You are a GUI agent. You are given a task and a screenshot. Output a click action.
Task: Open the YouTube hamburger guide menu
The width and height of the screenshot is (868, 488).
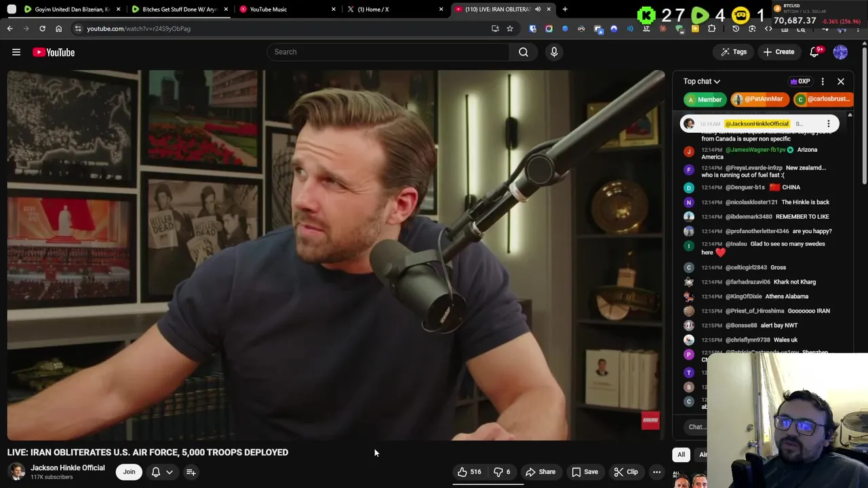pyautogui.click(x=16, y=52)
